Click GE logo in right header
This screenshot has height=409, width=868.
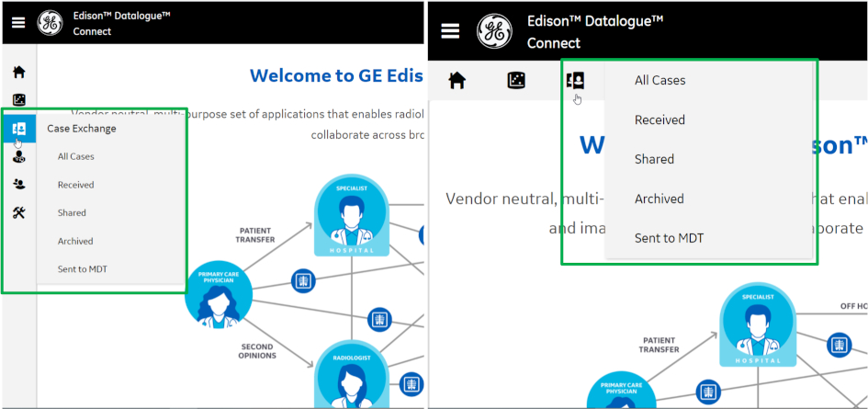[x=494, y=31]
